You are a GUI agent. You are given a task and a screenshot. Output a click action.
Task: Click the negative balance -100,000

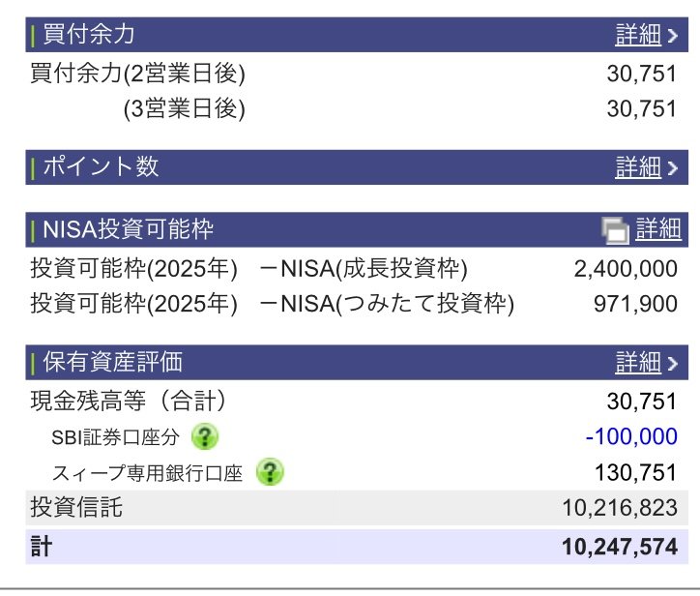[631, 436]
